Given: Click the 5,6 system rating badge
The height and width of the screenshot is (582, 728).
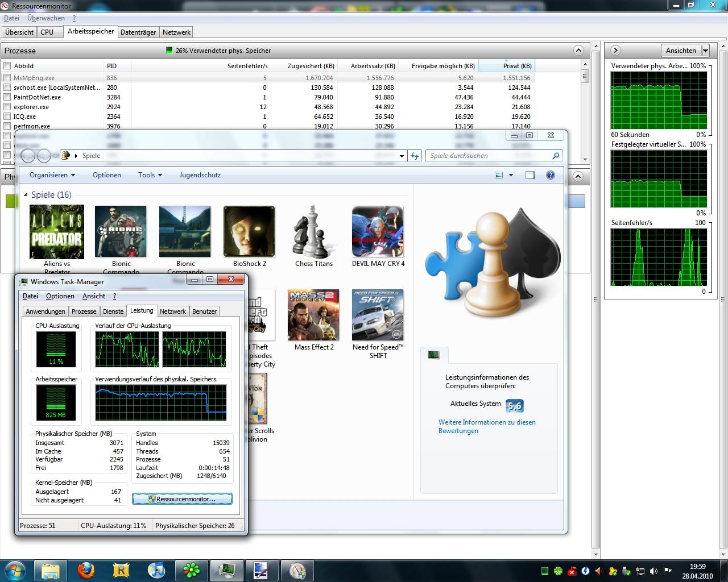Looking at the screenshot, I should [515, 406].
